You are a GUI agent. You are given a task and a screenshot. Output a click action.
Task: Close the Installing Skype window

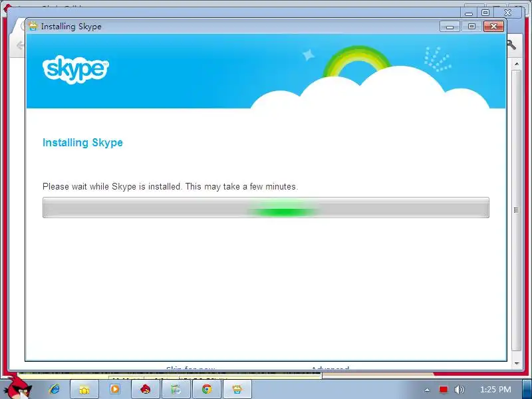coord(493,27)
